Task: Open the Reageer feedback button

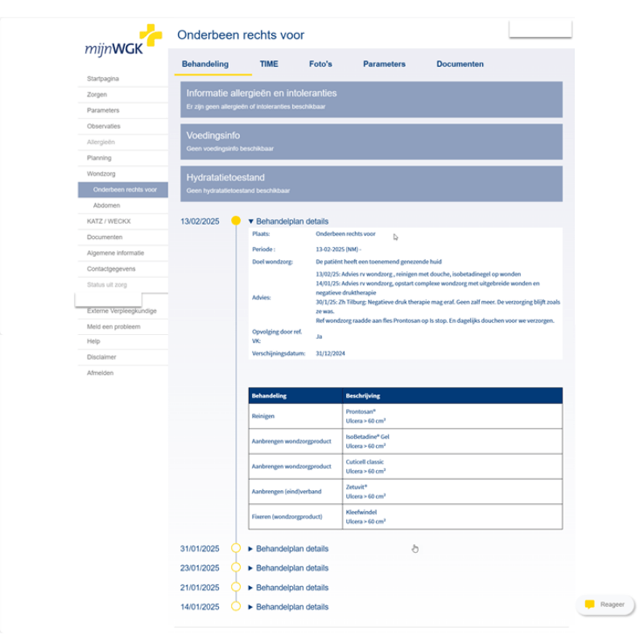Action: click(x=605, y=605)
